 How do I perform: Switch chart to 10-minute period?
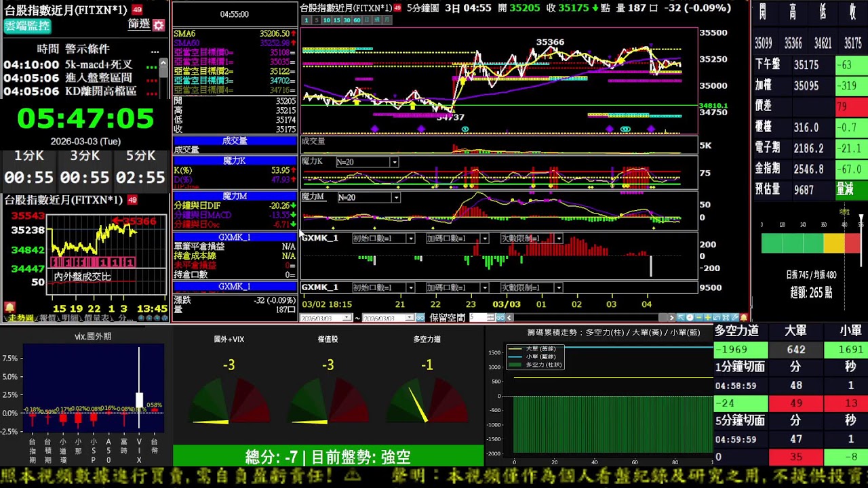pyautogui.click(x=327, y=20)
